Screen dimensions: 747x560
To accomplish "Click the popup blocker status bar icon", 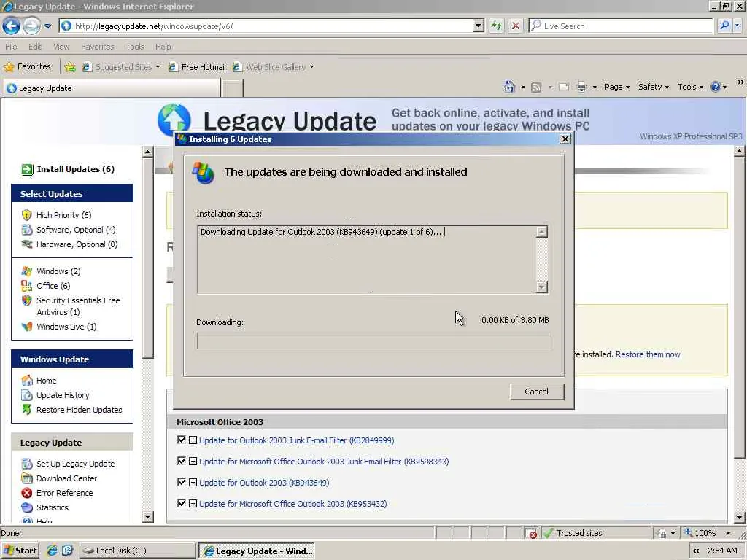I will click(531, 533).
